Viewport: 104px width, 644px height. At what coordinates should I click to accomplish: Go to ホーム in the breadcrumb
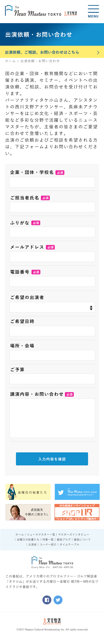(x=10, y=61)
